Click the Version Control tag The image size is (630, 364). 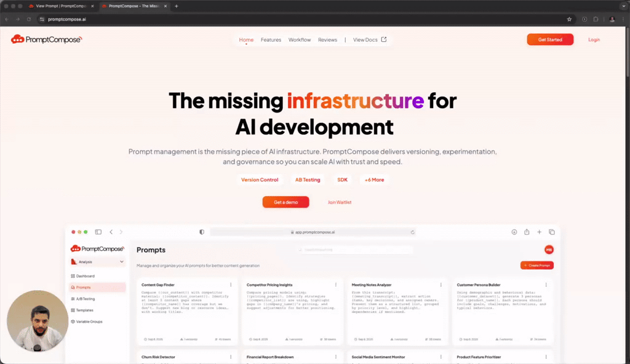click(260, 180)
